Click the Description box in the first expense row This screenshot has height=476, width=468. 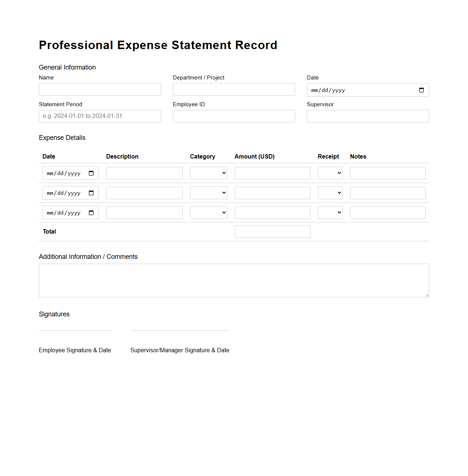(x=144, y=173)
